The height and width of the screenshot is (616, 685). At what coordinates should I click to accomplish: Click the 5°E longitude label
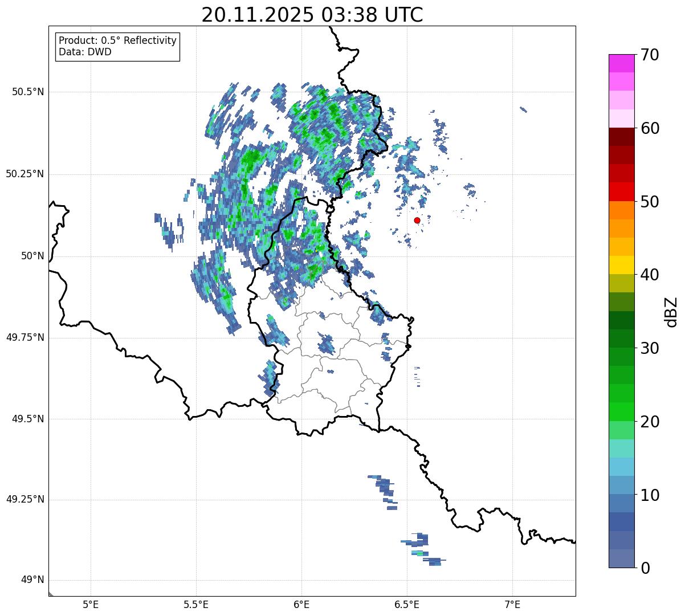91,604
